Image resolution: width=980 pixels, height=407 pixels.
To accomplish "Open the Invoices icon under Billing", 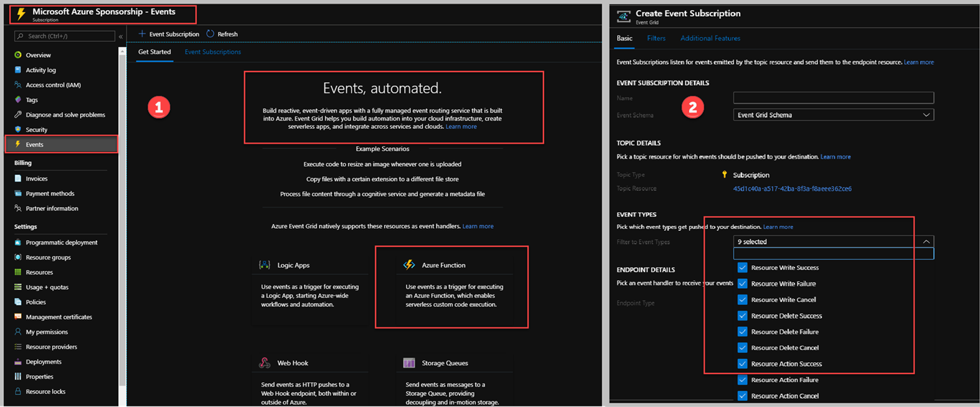I will tap(18, 179).
